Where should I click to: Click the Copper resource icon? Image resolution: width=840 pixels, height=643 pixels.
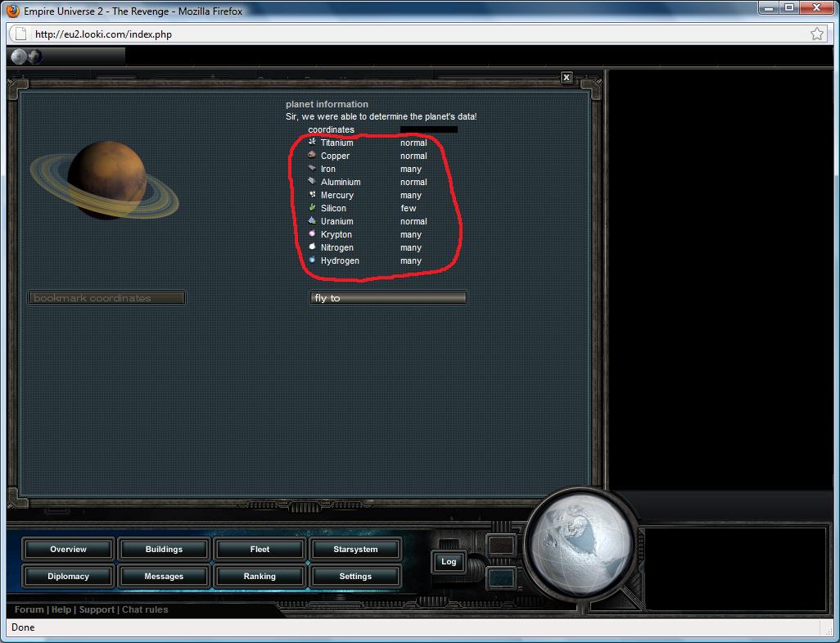click(x=312, y=155)
